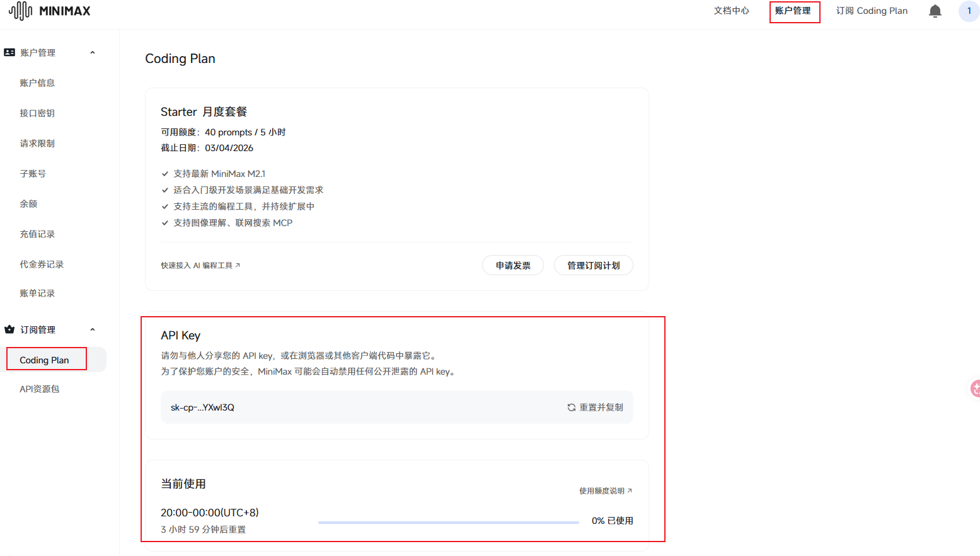The width and height of the screenshot is (980, 556).
Task: Click the API Key section heading
Action: [181, 336]
